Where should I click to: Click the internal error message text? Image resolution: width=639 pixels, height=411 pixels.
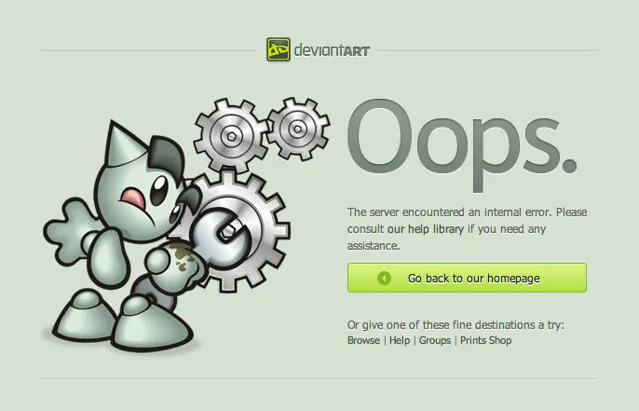coord(467,229)
